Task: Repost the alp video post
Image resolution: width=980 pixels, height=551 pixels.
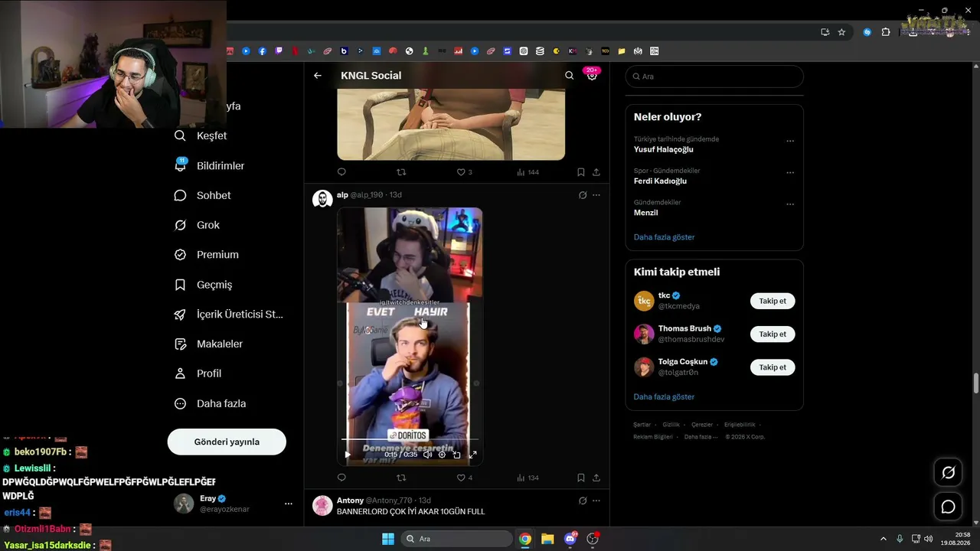Action: point(401,478)
